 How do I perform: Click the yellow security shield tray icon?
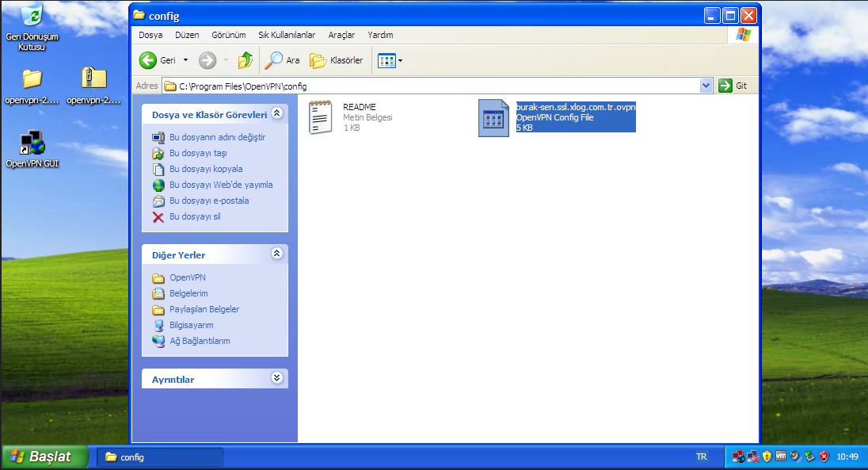767,457
